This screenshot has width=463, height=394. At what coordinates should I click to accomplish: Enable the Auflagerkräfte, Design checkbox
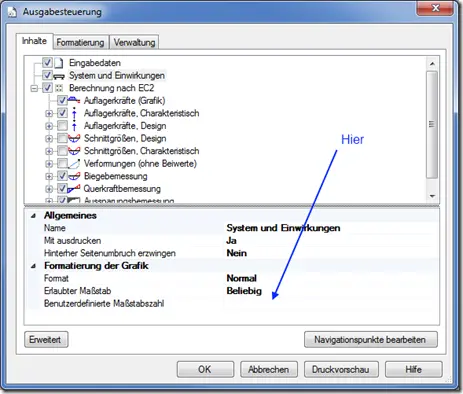click(x=62, y=126)
